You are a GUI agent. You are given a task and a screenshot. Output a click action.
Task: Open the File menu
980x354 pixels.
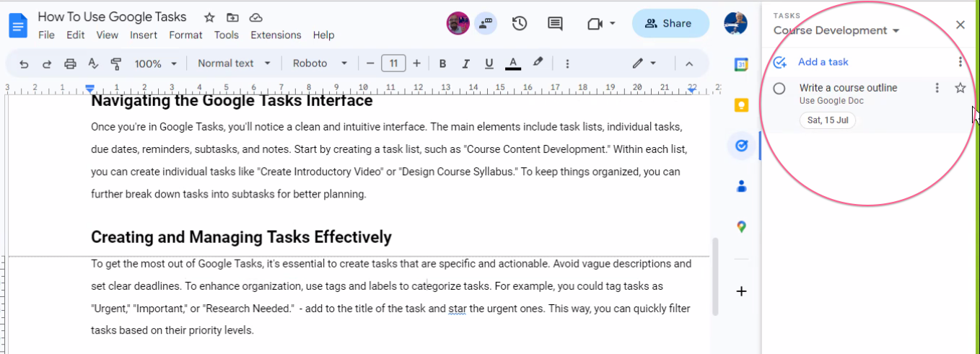[x=46, y=35]
